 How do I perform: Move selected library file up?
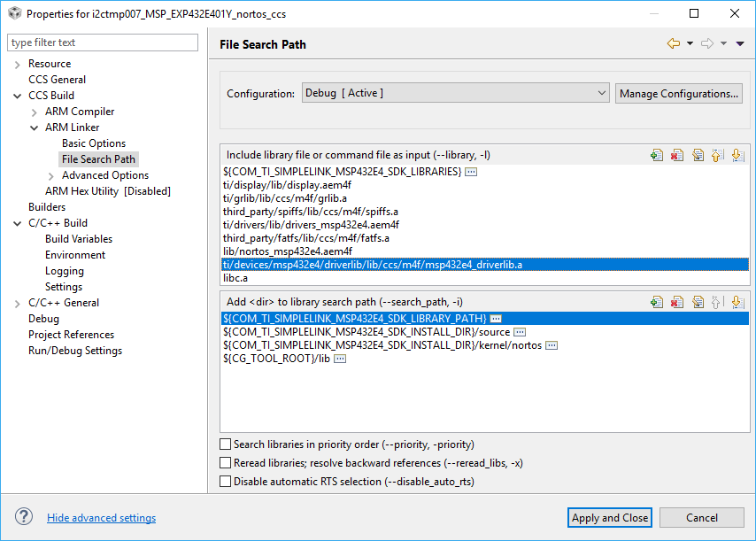click(x=717, y=155)
